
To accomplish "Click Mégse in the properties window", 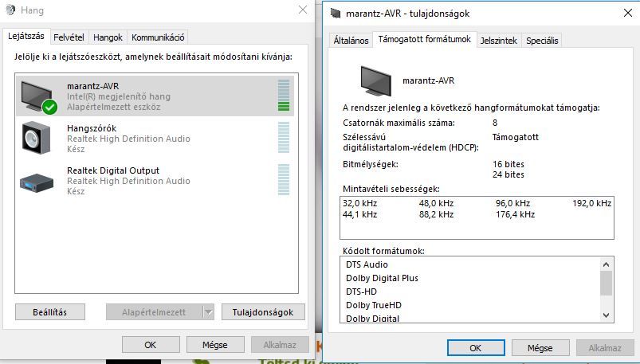I will (540, 348).
